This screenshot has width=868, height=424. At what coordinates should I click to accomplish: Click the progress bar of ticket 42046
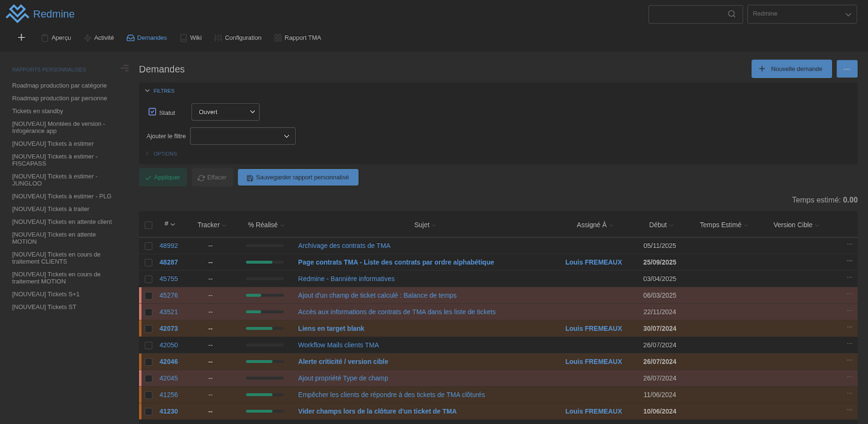coord(264,362)
